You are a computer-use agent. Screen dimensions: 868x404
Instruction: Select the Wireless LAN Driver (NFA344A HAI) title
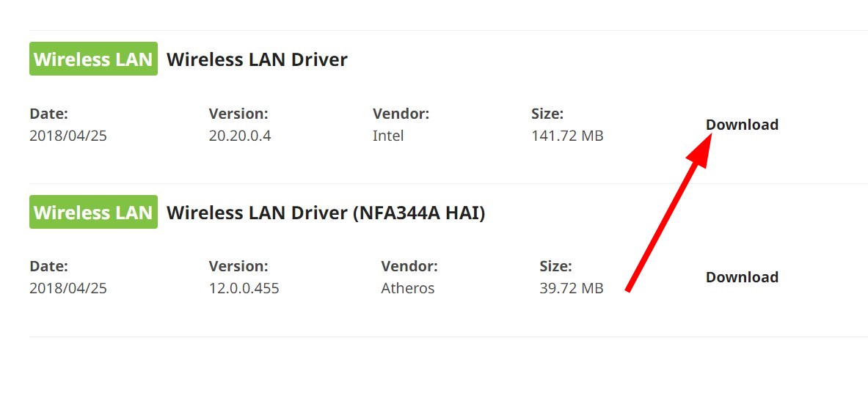(326, 213)
